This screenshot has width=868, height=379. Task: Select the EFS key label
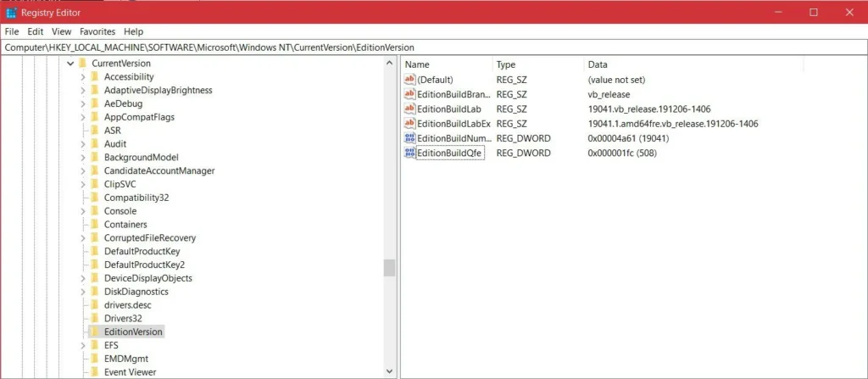click(111, 345)
